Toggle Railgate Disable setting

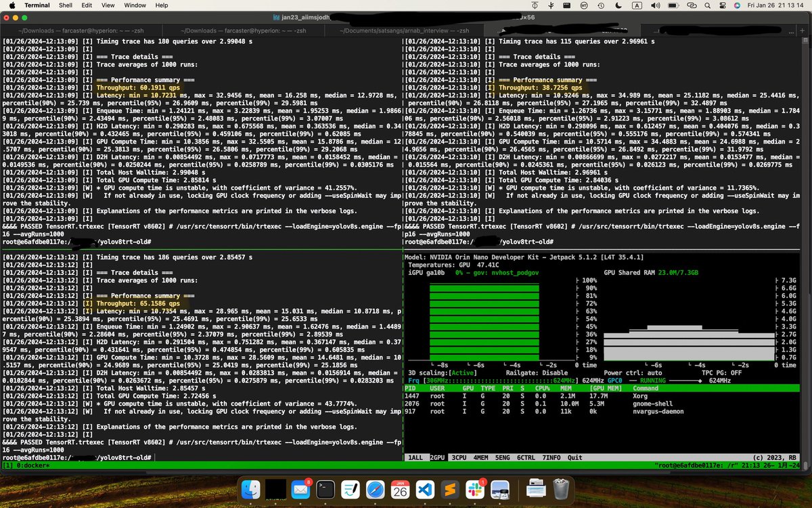[x=535, y=373]
